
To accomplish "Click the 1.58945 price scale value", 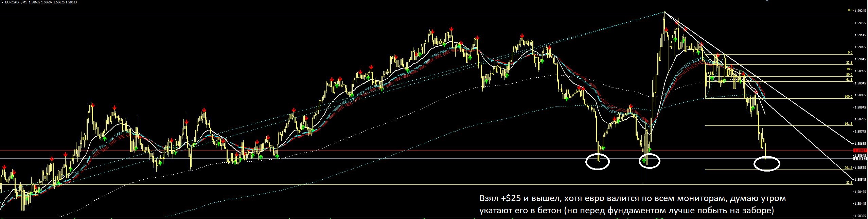I will click(860, 83).
